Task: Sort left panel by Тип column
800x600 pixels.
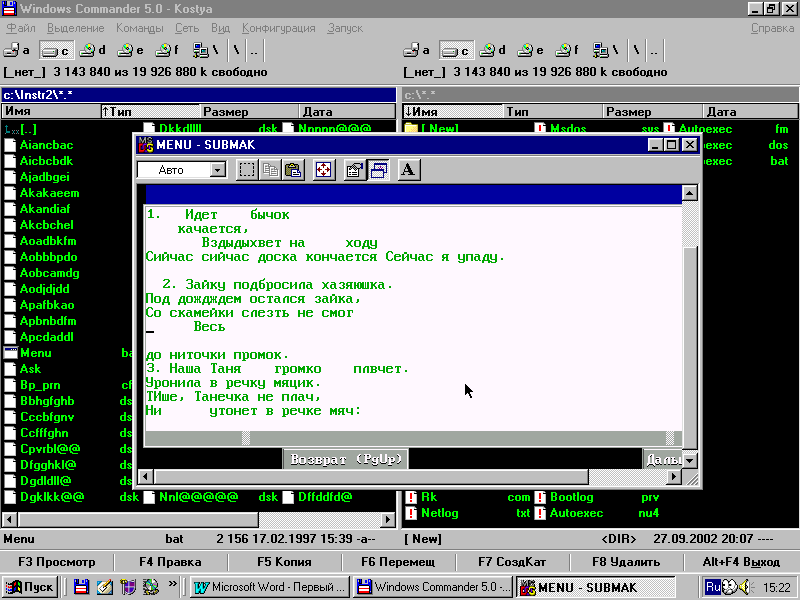Action: [x=150, y=111]
